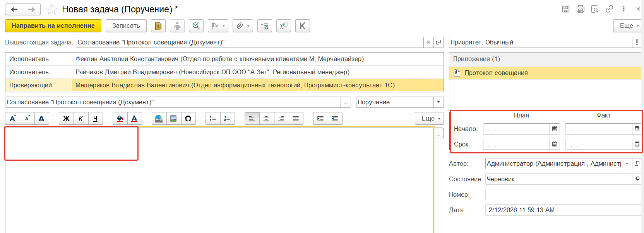
Task: Insert special symbol with the Omega icon
Action: [x=188, y=119]
